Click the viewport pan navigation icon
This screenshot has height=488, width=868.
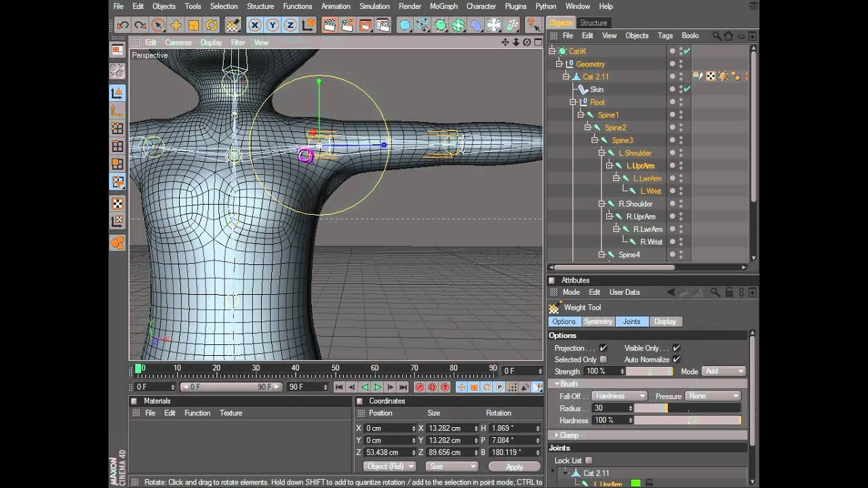[x=505, y=42]
